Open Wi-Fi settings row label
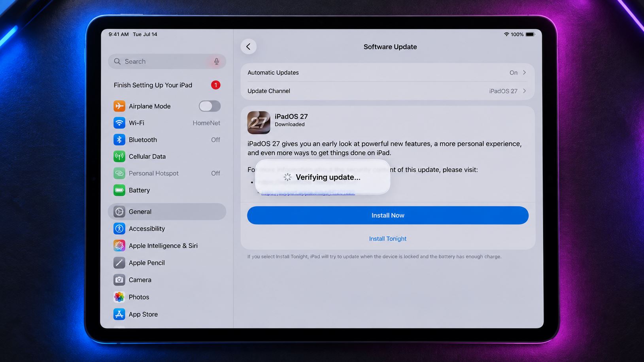644x362 pixels. [136, 123]
